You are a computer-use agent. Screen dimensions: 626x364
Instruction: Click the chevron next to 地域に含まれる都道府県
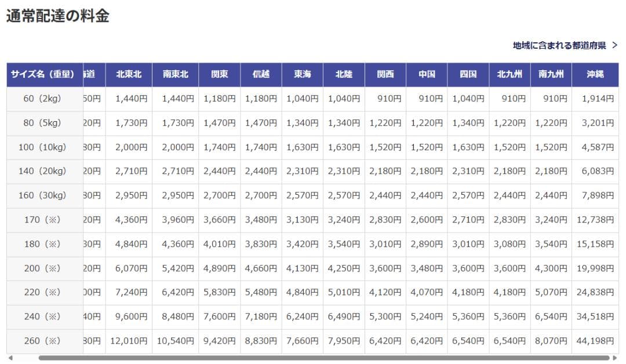[616, 43]
